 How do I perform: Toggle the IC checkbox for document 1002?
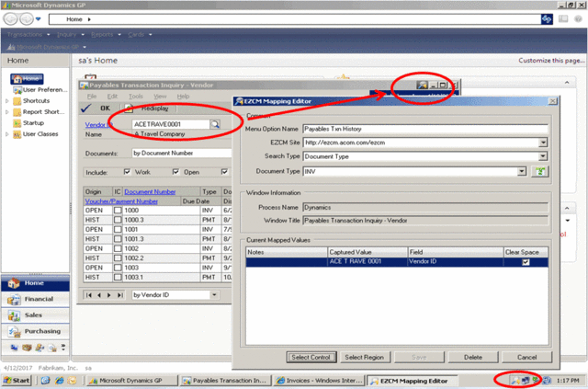[118, 248]
